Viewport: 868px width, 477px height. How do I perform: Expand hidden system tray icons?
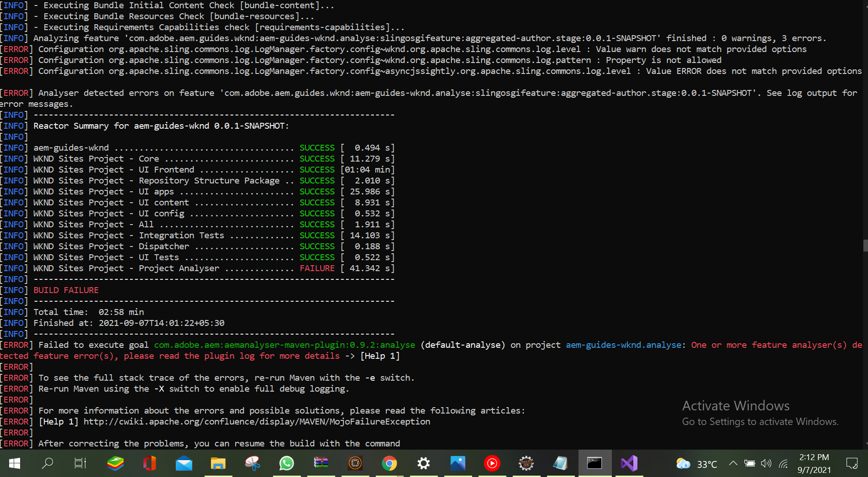[733, 464]
